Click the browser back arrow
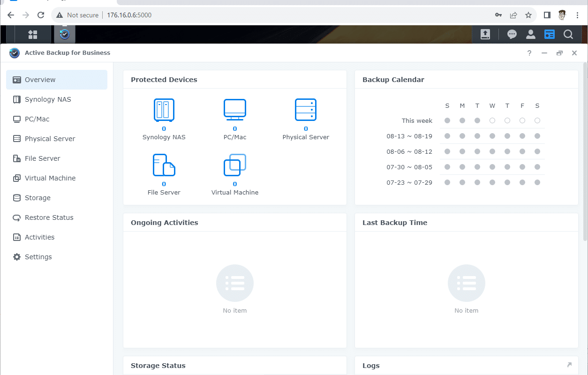Screen dimensions: 588x375 pyautogui.click(x=11, y=15)
